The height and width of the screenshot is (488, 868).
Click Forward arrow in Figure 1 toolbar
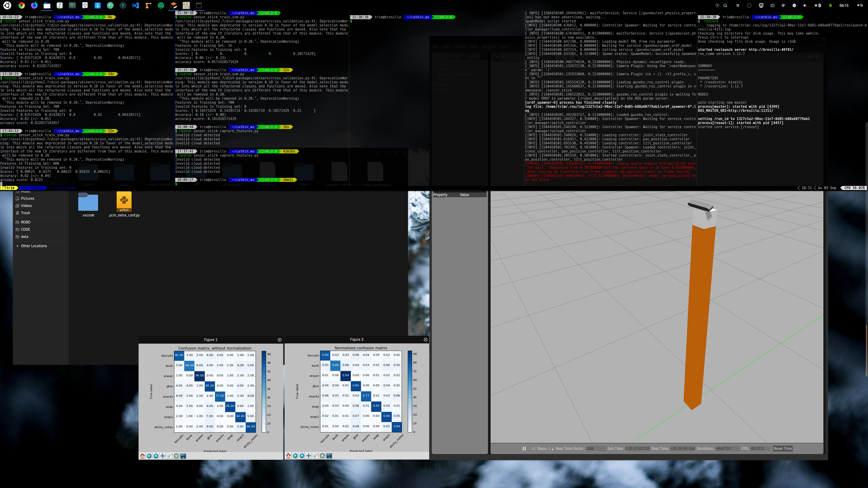[156, 456]
